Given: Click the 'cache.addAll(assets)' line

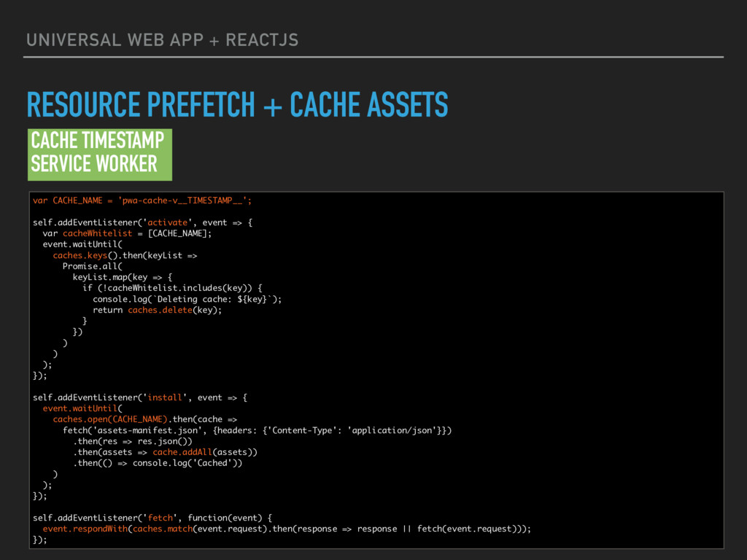Looking at the screenshot, I should (165, 452).
